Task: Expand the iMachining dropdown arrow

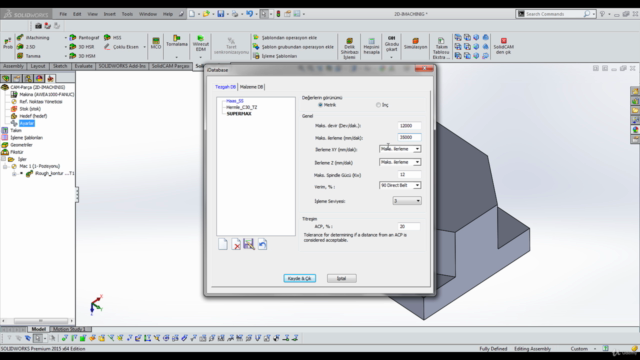Action: click(66, 38)
